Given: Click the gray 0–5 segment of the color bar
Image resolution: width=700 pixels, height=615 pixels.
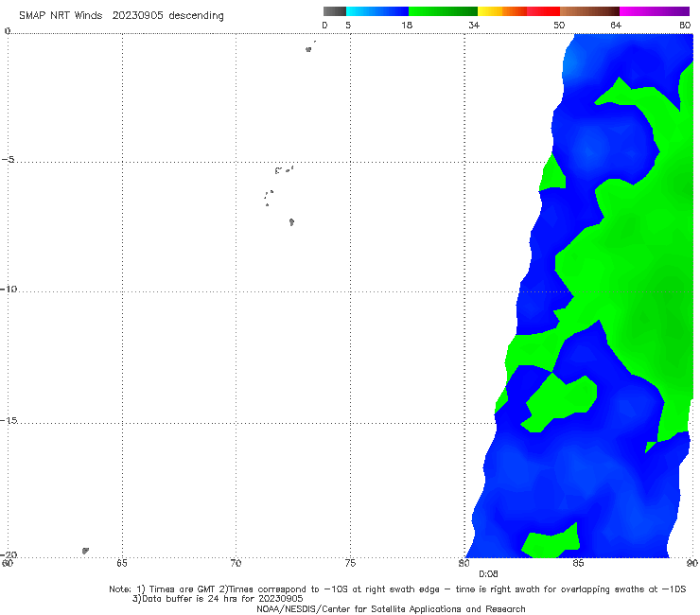Looking at the screenshot, I should 334,11.
